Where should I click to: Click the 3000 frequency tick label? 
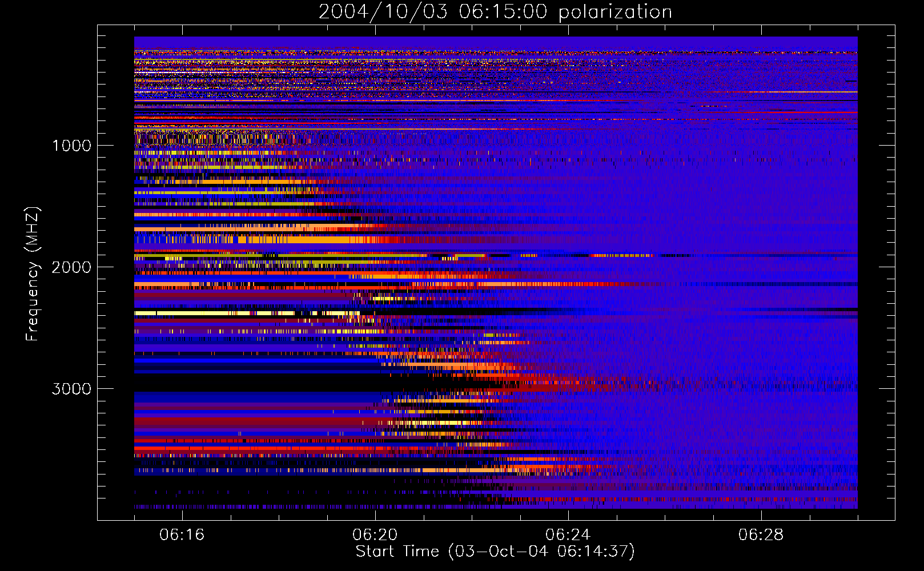click(71, 389)
